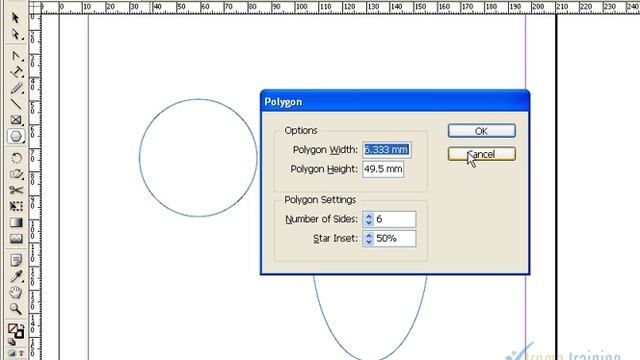
Task: Select the Selection tool black arrow
Action: [16, 18]
